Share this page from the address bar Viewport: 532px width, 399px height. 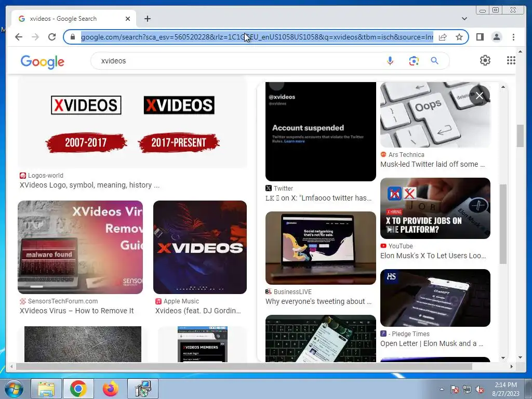coord(443,37)
